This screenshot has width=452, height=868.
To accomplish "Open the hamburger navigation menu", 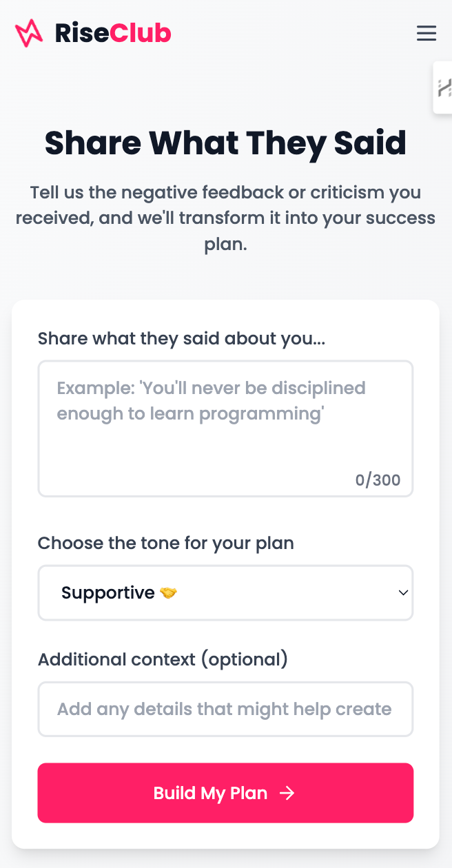I will [x=427, y=33].
